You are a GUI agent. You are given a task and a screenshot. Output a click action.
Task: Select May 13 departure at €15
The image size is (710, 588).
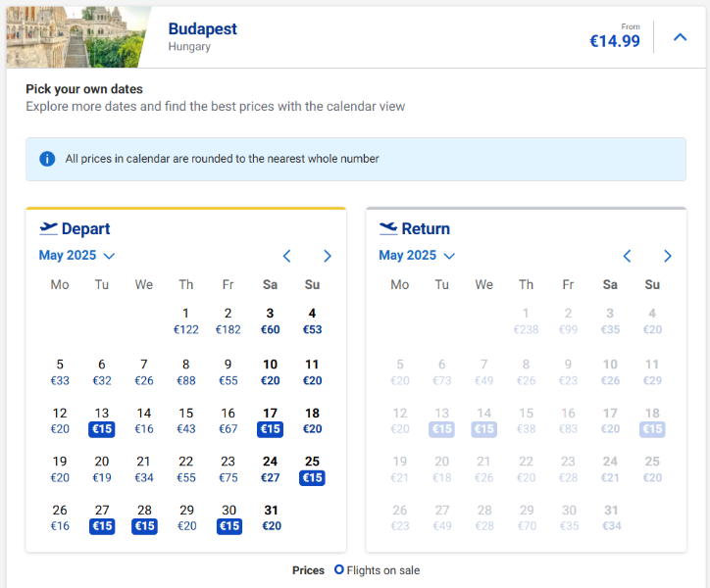[x=102, y=421]
